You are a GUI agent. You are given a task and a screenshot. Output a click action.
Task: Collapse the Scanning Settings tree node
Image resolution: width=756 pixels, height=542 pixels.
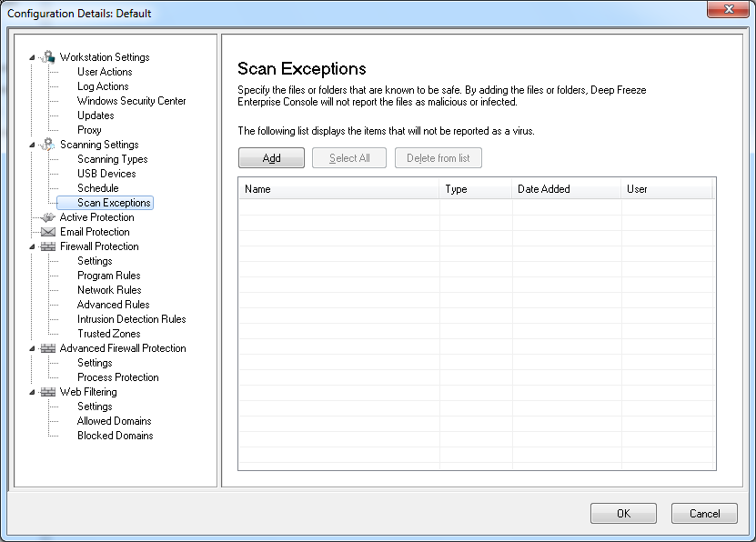pyautogui.click(x=33, y=146)
